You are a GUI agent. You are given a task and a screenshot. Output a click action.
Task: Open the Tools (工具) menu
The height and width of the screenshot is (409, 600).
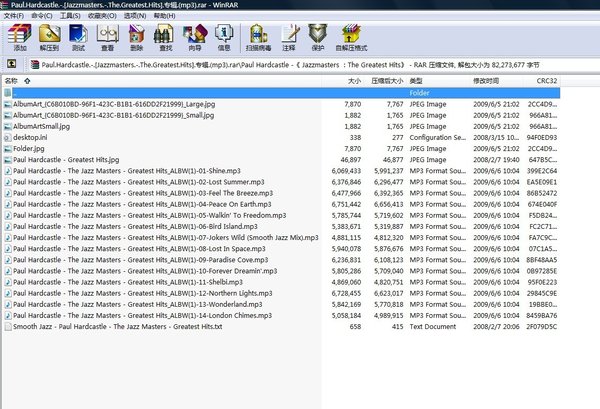coord(70,16)
